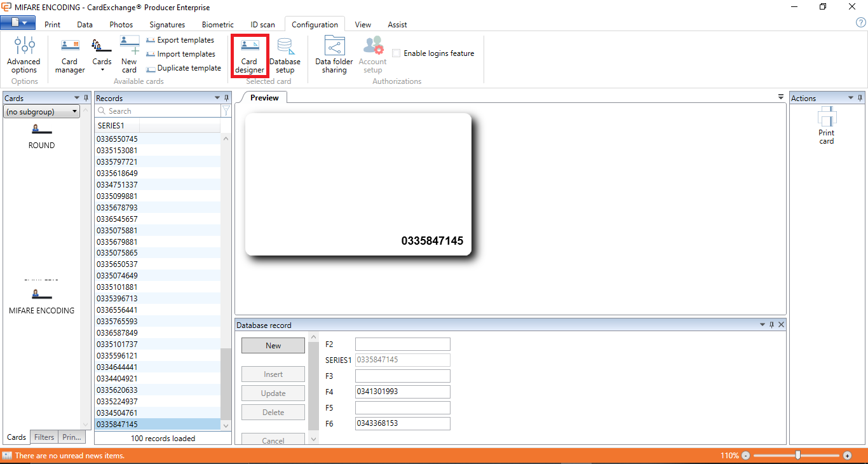Open Actions panel options arrow
The width and height of the screenshot is (868, 464).
point(851,98)
